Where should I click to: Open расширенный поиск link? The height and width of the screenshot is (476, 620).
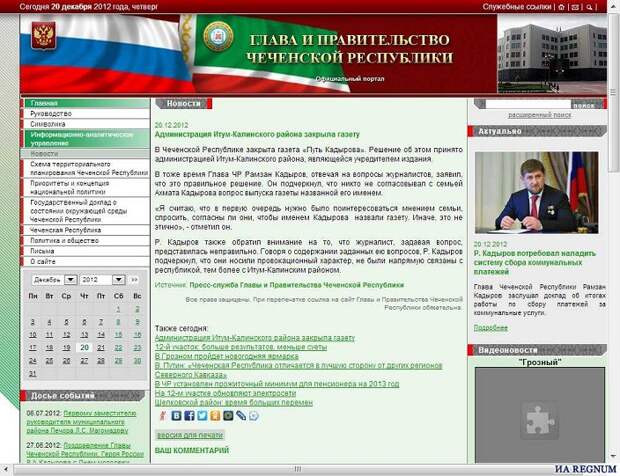[539, 115]
